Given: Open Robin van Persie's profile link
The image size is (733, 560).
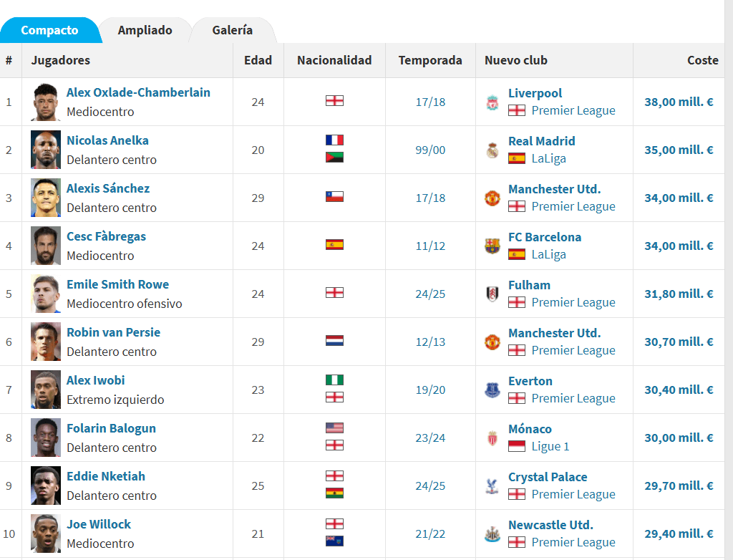Looking at the screenshot, I should [x=114, y=332].
